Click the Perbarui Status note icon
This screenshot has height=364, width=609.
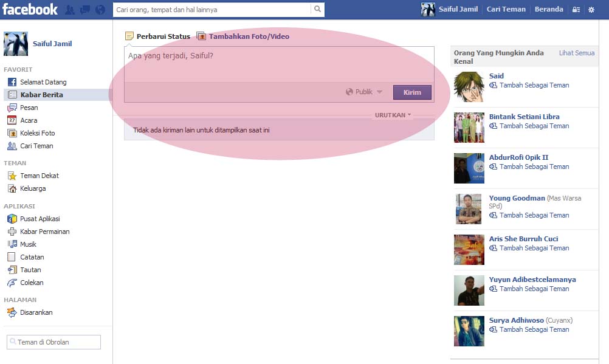click(x=129, y=36)
